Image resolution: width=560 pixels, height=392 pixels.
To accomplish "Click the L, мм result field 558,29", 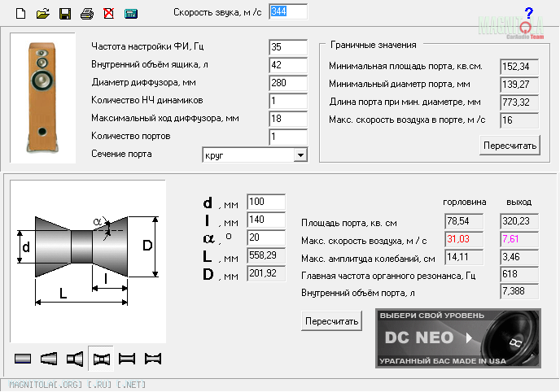I will click(x=266, y=255).
